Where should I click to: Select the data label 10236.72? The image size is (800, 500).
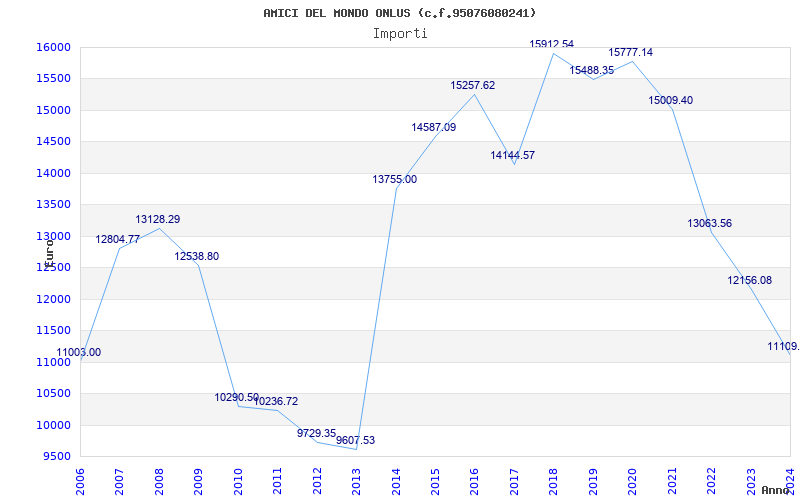tap(276, 402)
